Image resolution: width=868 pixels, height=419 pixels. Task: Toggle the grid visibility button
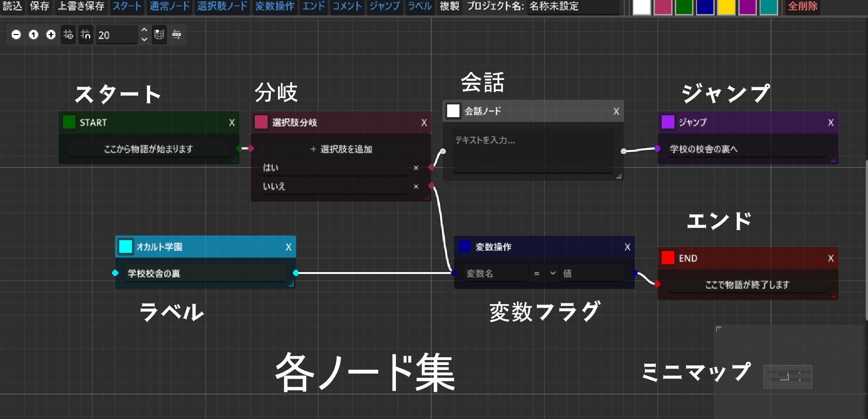pos(68,35)
